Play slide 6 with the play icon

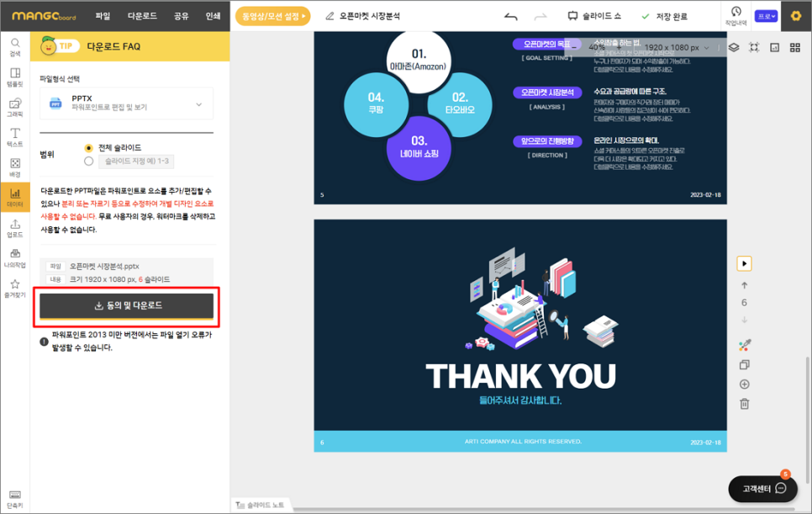744,264
